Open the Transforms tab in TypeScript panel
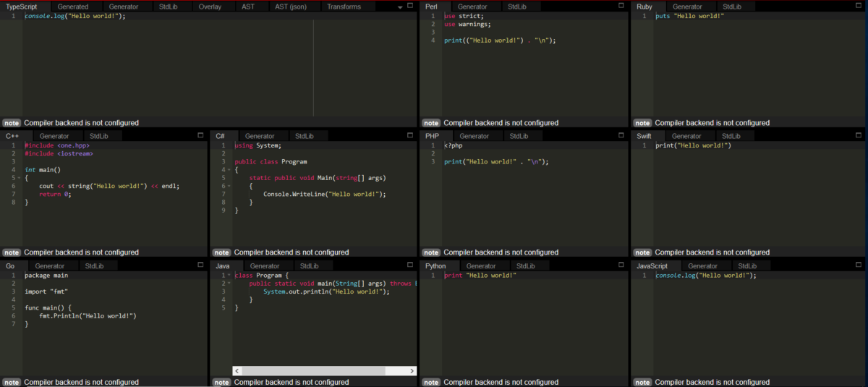 (x=344, y=7)
